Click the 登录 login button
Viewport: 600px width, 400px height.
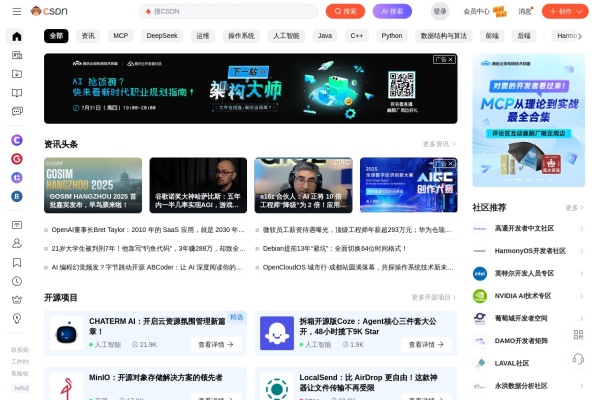point(440,11)
